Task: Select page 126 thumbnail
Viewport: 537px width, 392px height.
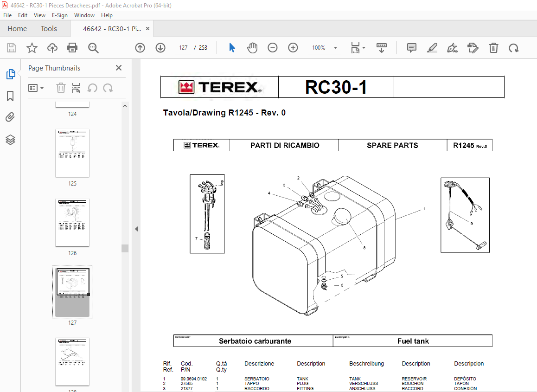Action: point(72,222)
